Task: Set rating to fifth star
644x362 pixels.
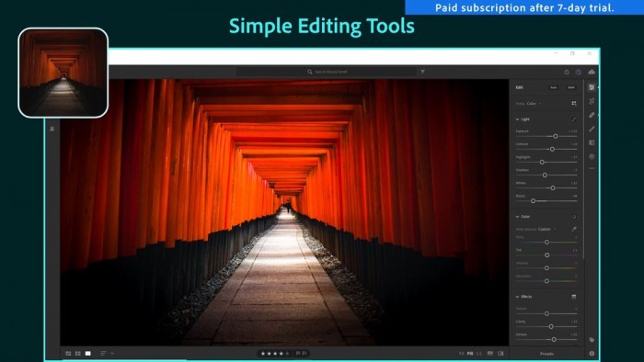Action: point(287,354)
